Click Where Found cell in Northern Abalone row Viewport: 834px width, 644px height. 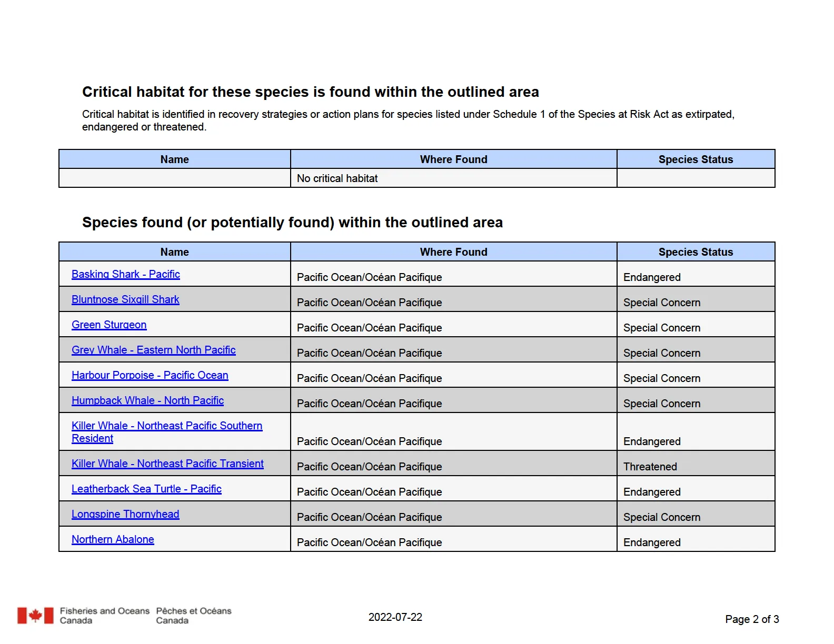click(x=453, y=539)
